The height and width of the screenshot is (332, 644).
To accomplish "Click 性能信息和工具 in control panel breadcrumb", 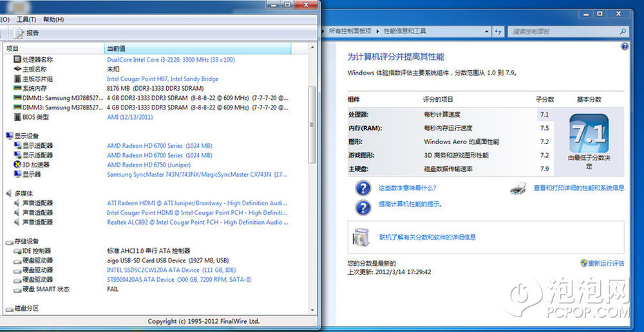I will pos(405,31).
